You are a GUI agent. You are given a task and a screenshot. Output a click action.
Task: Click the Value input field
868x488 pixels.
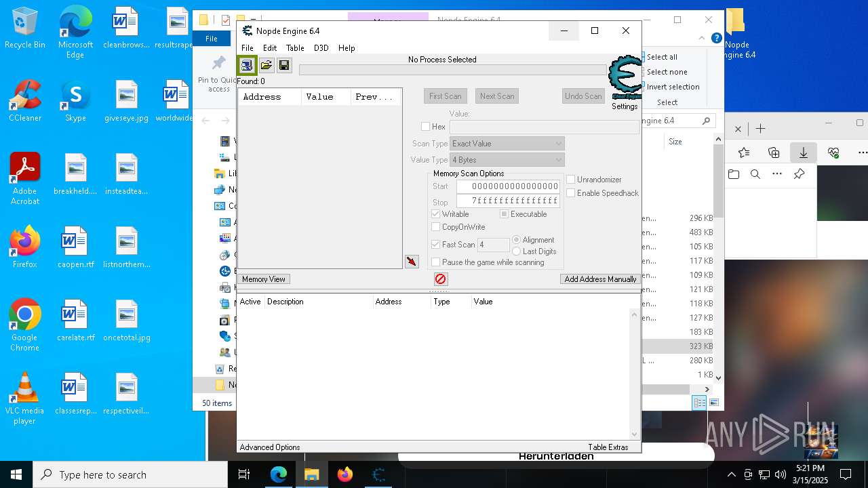click(x=545, y=127)
